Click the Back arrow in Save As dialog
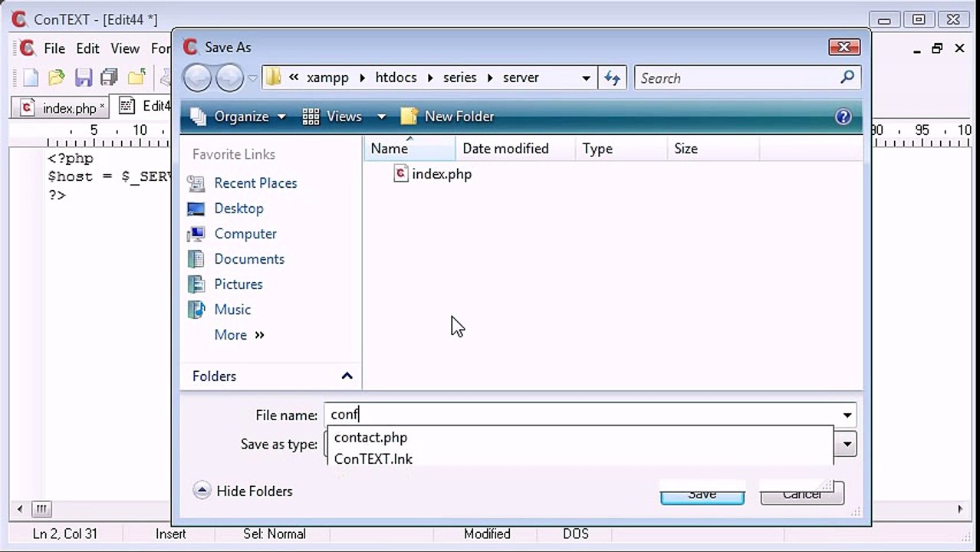980x552 pixels. click(197, 77)
